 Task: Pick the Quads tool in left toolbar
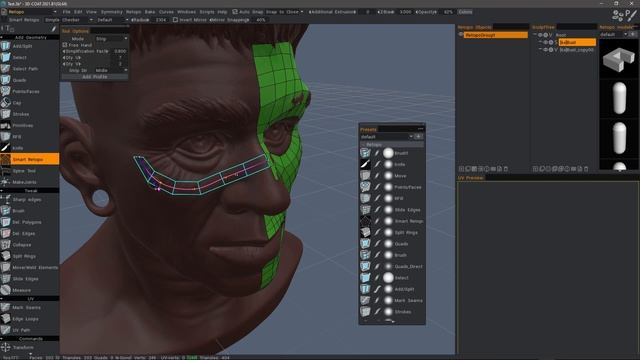(29, 80)
